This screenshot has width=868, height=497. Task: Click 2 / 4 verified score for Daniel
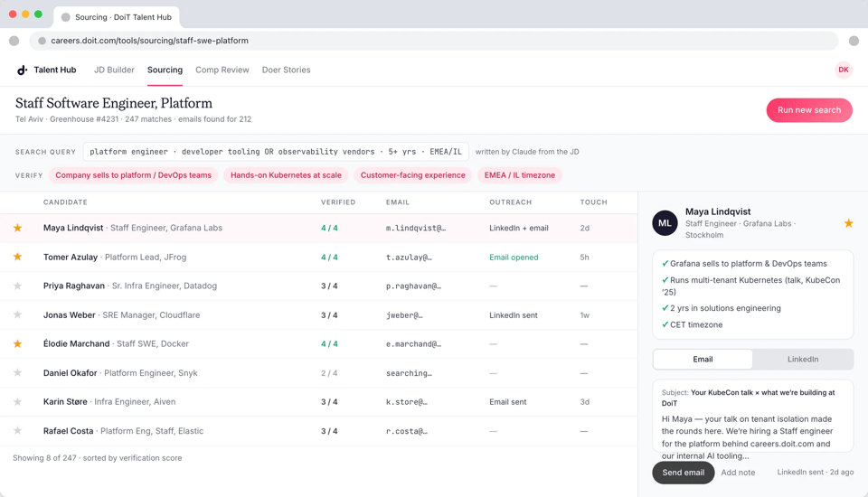329,373
